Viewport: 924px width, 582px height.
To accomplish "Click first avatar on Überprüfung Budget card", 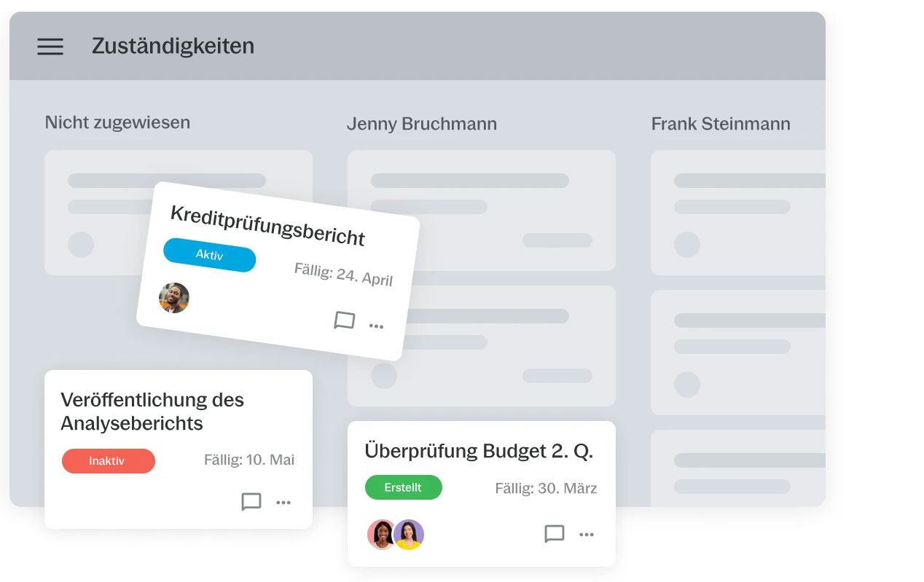I will point(382,535).
